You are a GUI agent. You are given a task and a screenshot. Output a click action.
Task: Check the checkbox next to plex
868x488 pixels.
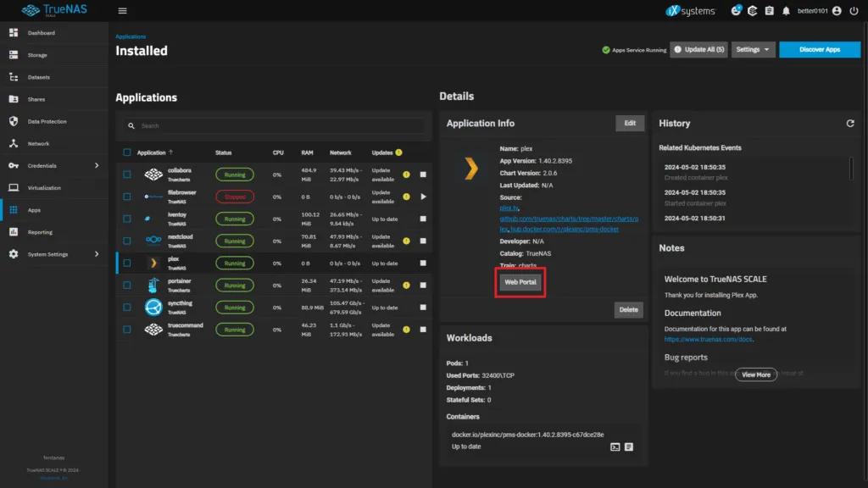(x=126, y=263)
